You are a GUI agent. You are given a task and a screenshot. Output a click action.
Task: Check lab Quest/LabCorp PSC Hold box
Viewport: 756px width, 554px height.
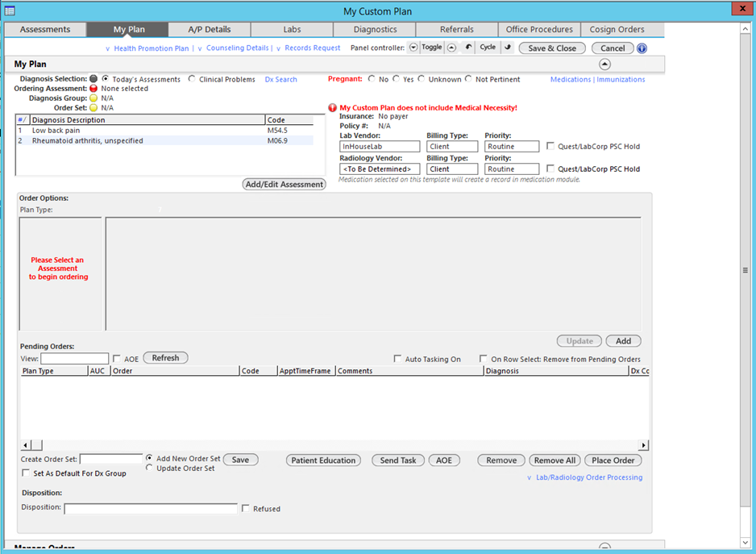coord(550,146)
